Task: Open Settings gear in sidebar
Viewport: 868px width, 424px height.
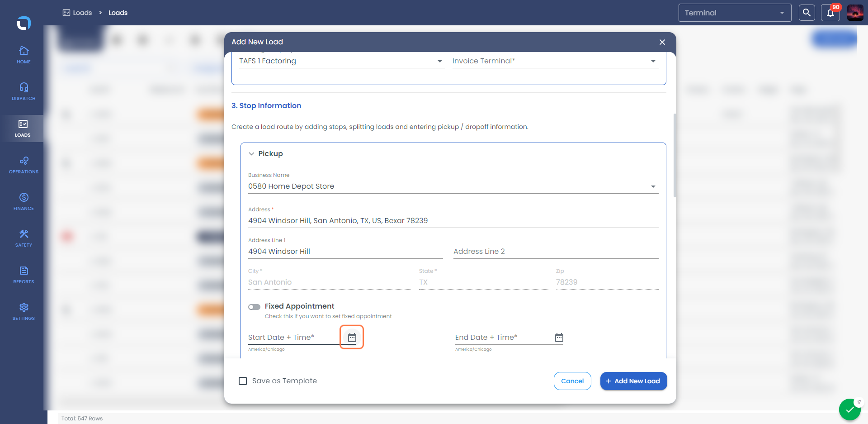Action: tap(24, 311)
